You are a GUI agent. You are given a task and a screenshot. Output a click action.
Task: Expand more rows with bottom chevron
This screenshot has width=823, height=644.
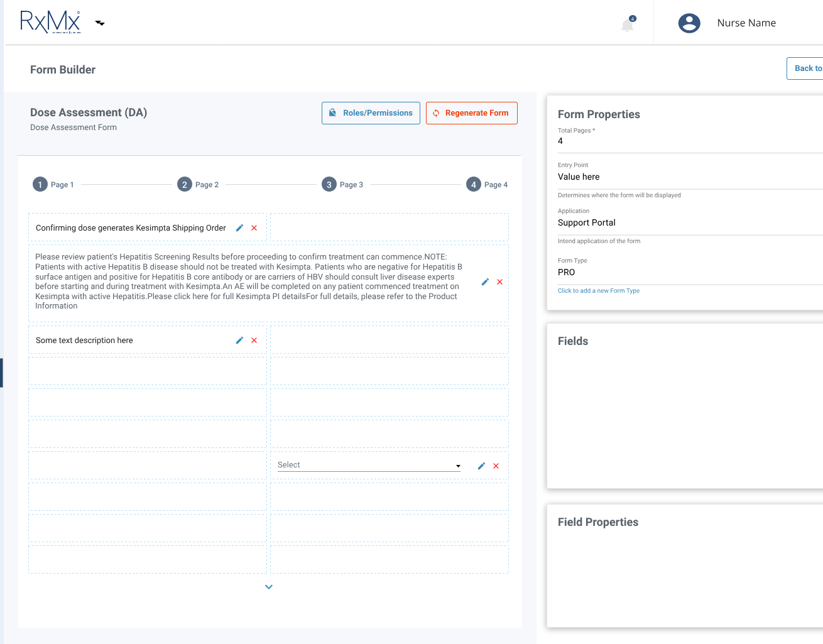269,587
